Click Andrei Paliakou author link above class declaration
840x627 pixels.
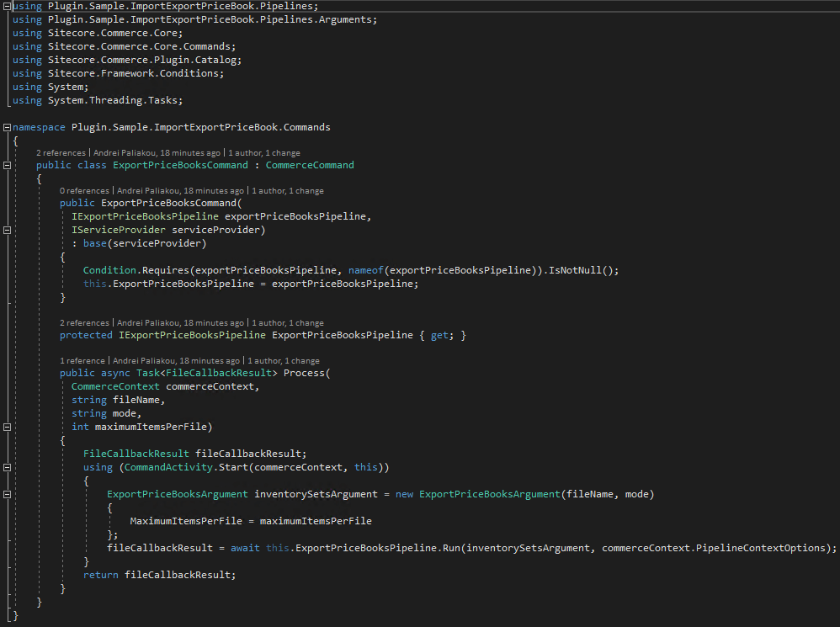pos(157,153)
